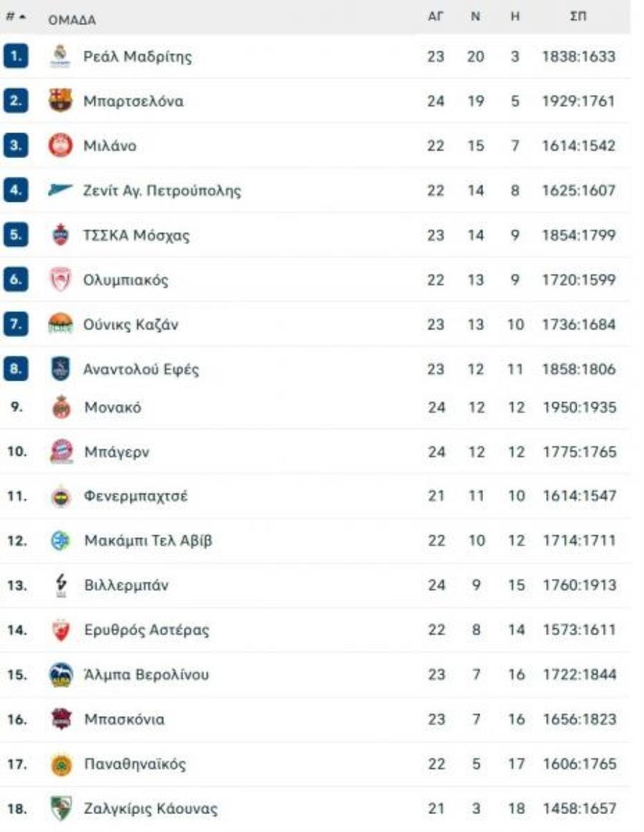This screenshot has width=644, height=832.
Task: Sort by the Ν wins column header
Action: pyautogui.click(x=476, y=17)
